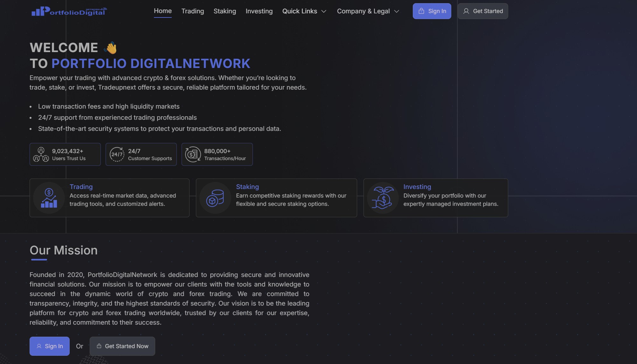The image size is (637, 364).
Task: Expand the Company & Legal dropdown
Action: pos(363,11)
